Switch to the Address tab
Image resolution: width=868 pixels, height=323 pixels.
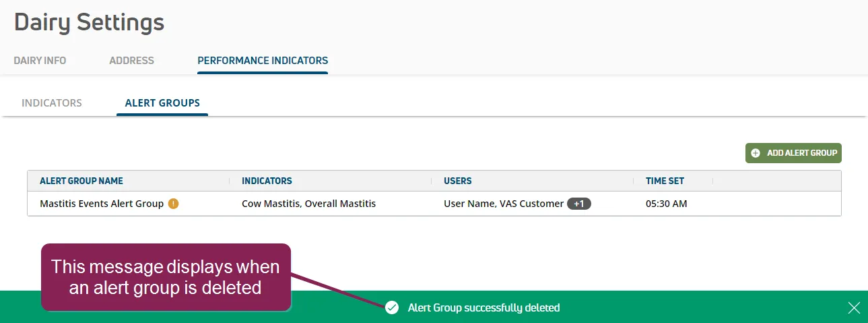click(131, 61)
